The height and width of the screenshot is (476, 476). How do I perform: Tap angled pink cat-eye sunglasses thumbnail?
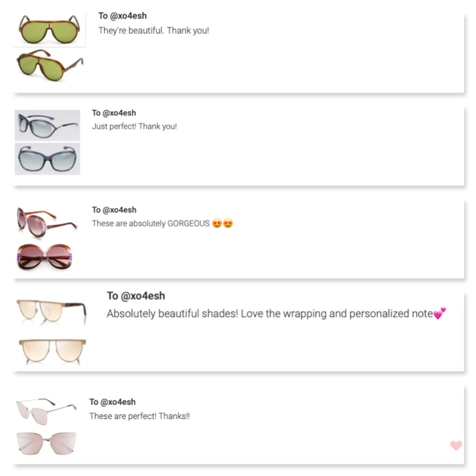tap(46, 409)
